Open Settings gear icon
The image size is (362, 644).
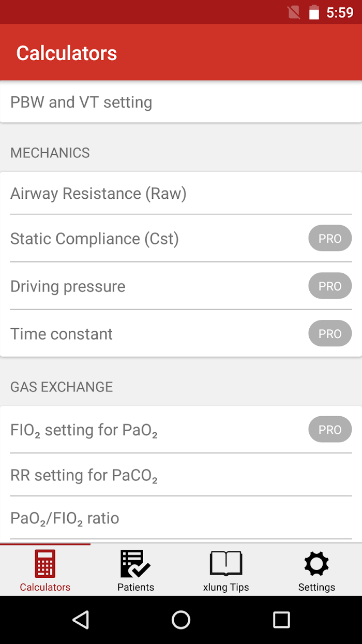(316, 563)
